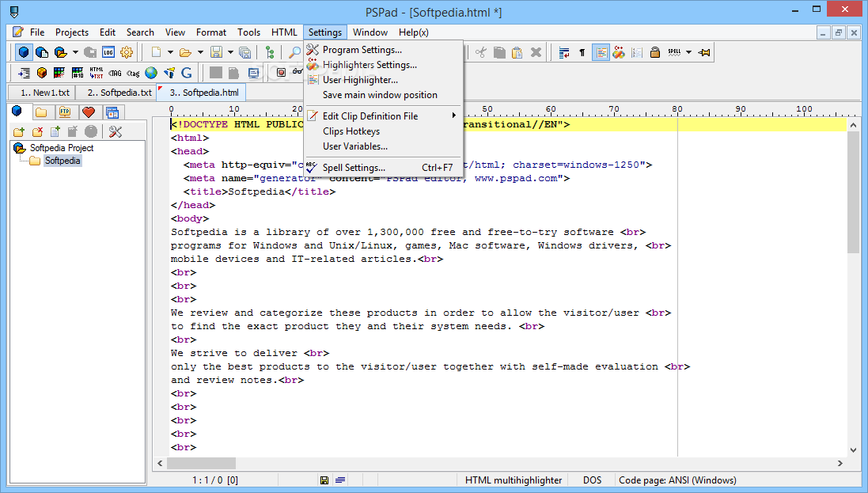This screenshot has height=493, width=868.
Task: Click the monitor screen toolbar icon
Action: pyautogui.click(x=253, y=73)
